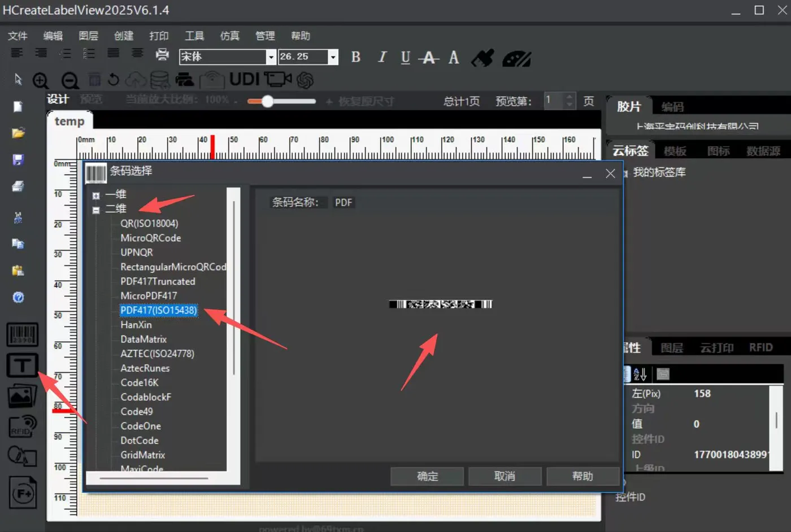Open the 文件 menu
791x532 pixels.
pyautogui.click(x=18, y=36)
